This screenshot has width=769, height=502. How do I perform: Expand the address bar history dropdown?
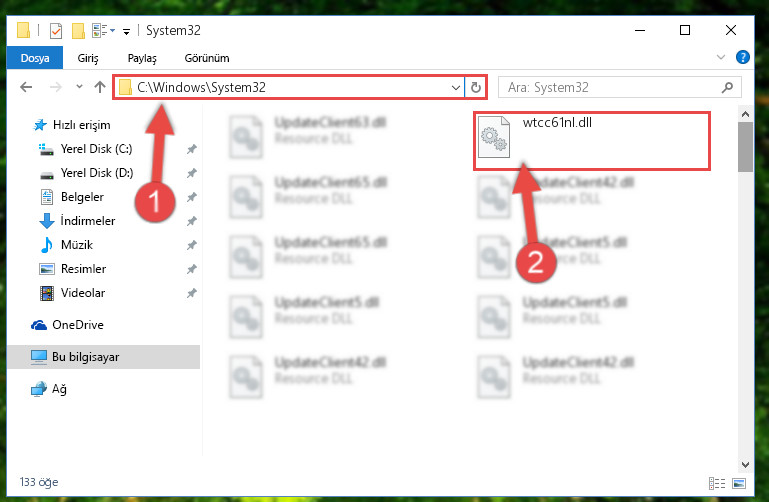(x=456, y=87)
